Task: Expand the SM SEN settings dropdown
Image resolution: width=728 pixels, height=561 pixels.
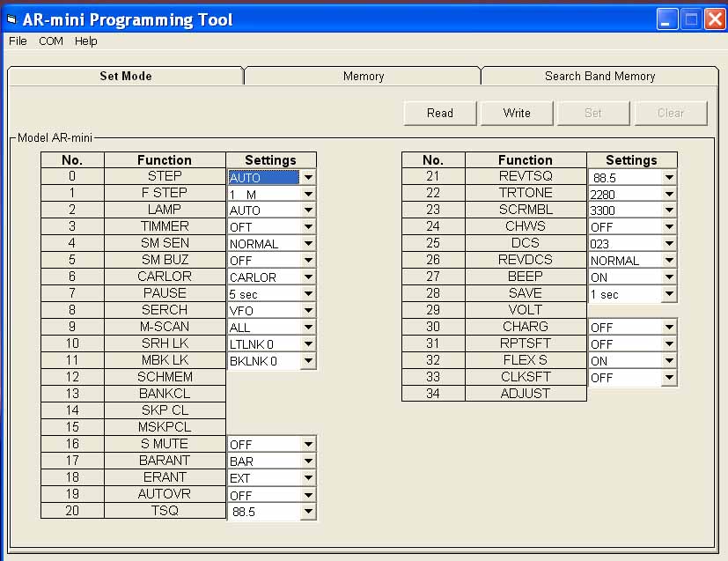Action: [308, 244]
